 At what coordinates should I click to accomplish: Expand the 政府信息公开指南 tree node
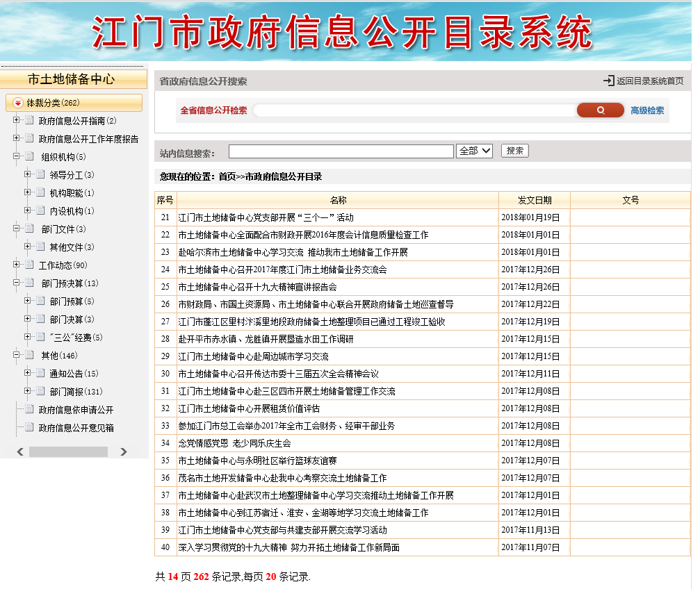(x=16, y=120)
